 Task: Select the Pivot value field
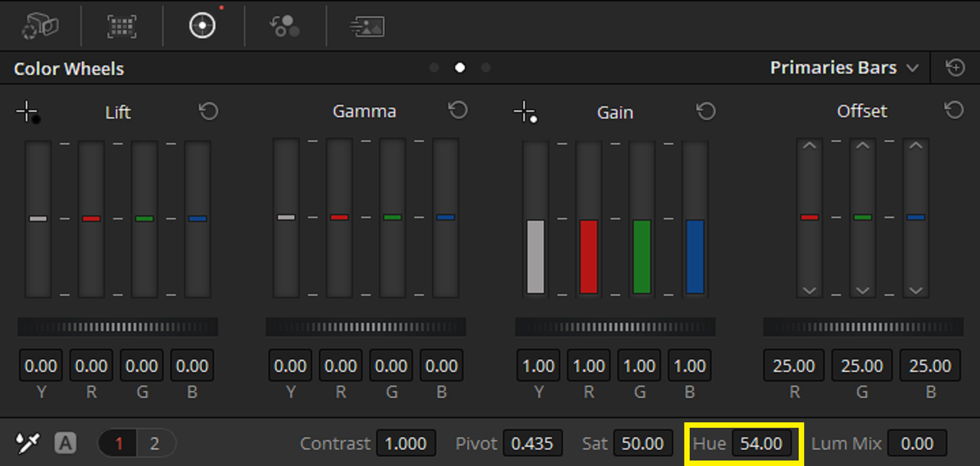click(533, 443)
